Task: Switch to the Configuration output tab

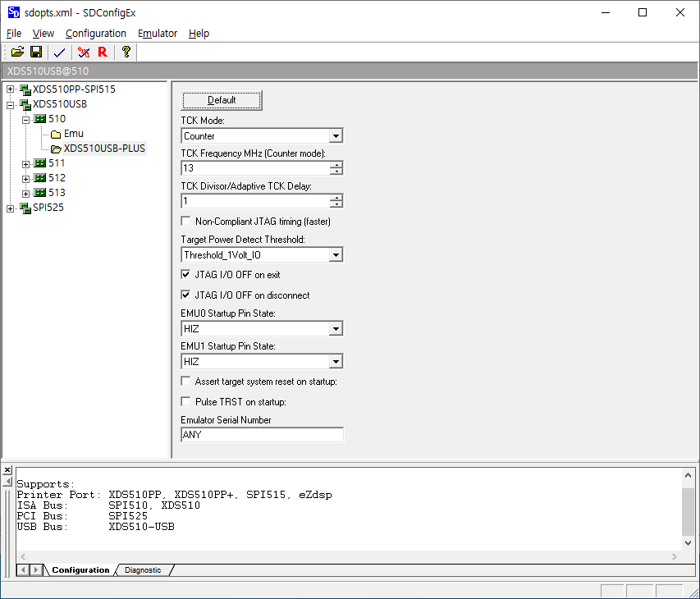Action: pyautogui.click(x=80, y=570)
